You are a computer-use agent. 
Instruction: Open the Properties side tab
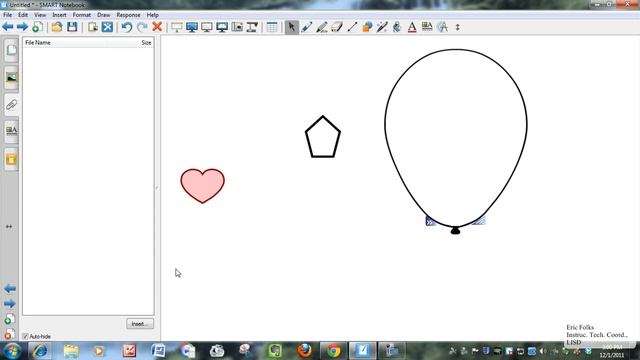pos(11,131)
